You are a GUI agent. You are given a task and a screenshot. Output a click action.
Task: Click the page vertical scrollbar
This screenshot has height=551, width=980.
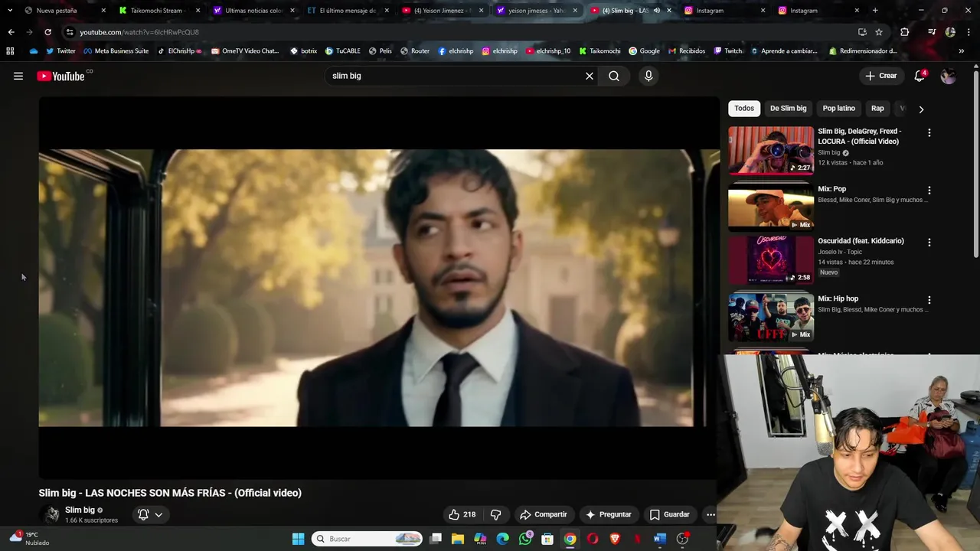(975, 165)
